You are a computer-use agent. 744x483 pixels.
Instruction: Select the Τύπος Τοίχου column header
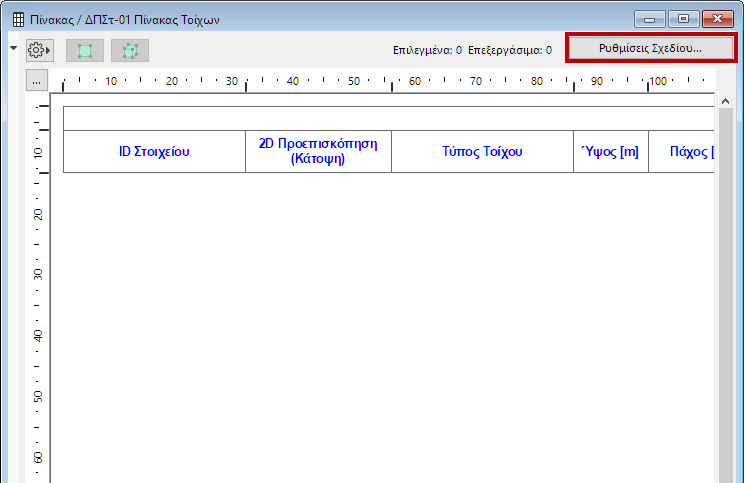(483, 151)
